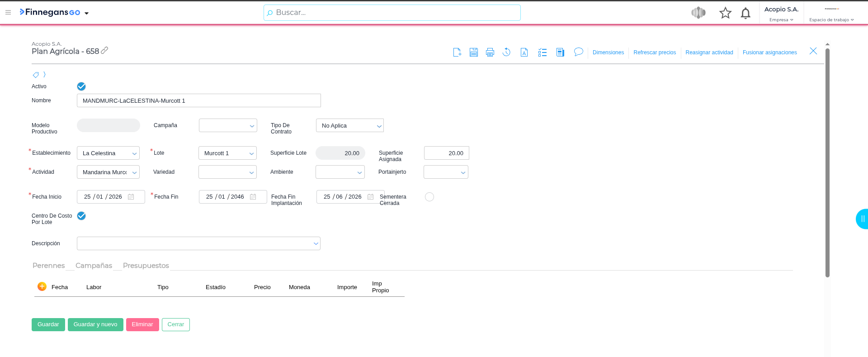Image resolution: width=868 pixels, height=357 pixels.
Task: Click the favorites star icon
Action: tap(725, 13)
